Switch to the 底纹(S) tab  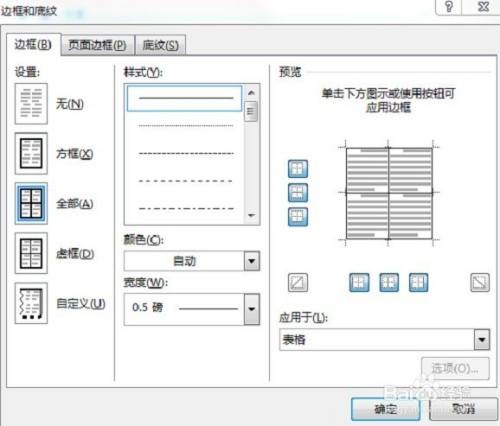160,45
